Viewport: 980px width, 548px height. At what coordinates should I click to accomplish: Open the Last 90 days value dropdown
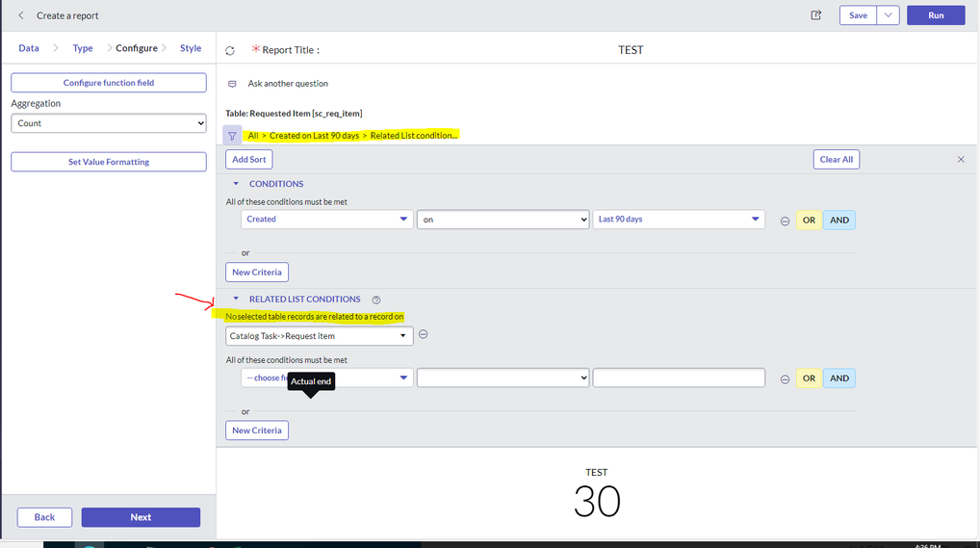[679, 219]
